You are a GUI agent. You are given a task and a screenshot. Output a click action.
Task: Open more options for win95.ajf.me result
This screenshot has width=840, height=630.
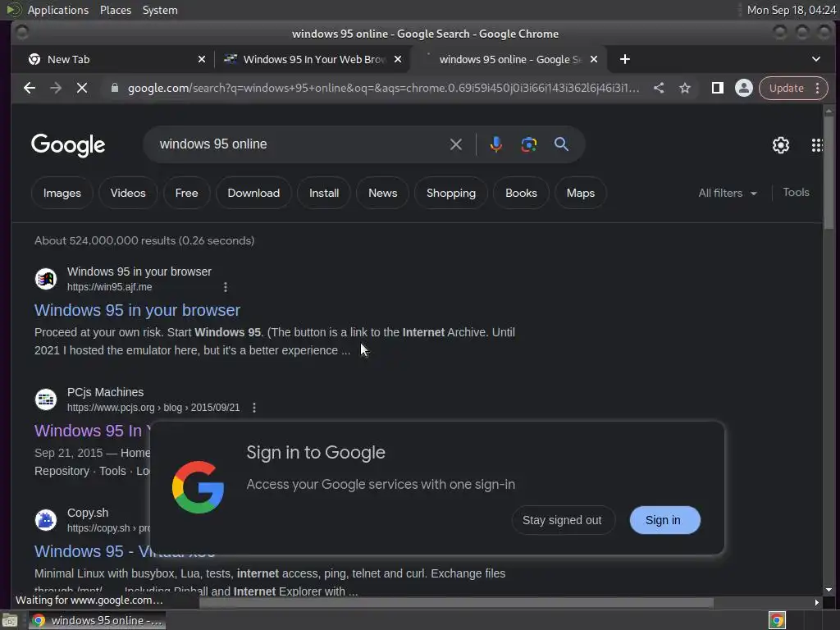point(226,287)
